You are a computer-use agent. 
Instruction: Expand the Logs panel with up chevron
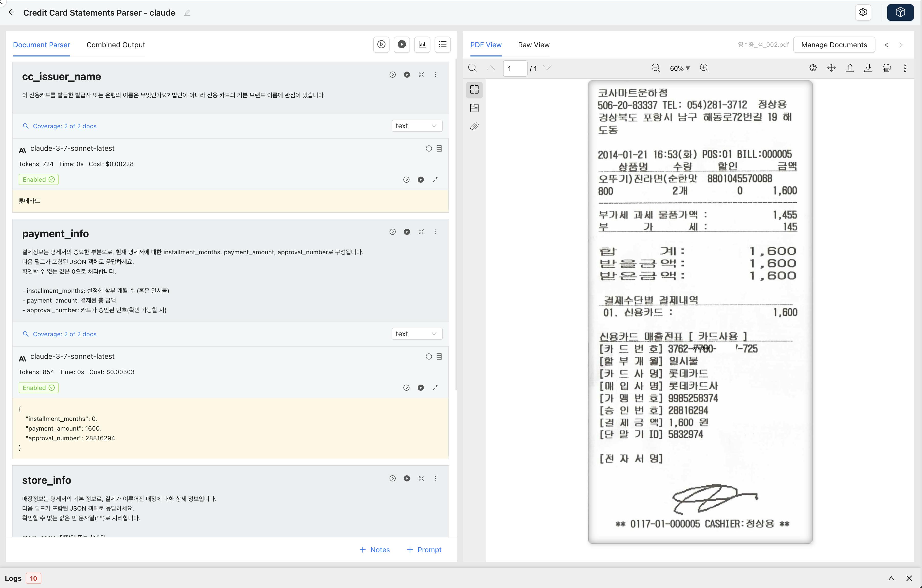[x=891, y=579]
